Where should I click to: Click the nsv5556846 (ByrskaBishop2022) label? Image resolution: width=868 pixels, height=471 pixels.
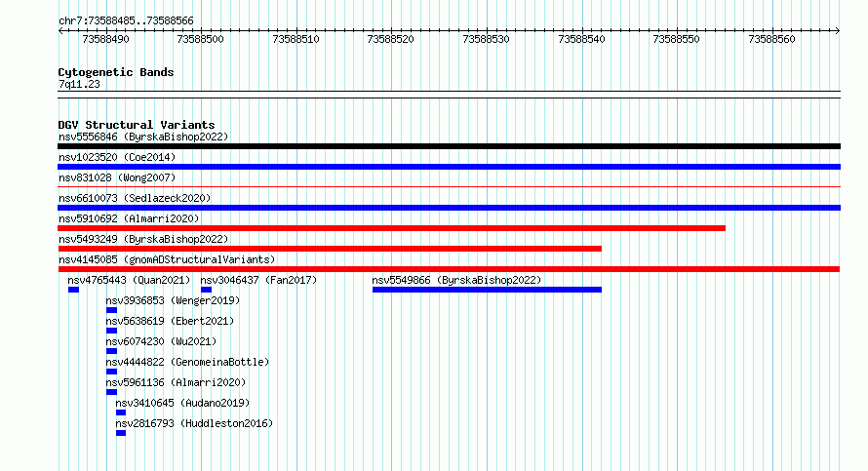(x=143, y=137)
